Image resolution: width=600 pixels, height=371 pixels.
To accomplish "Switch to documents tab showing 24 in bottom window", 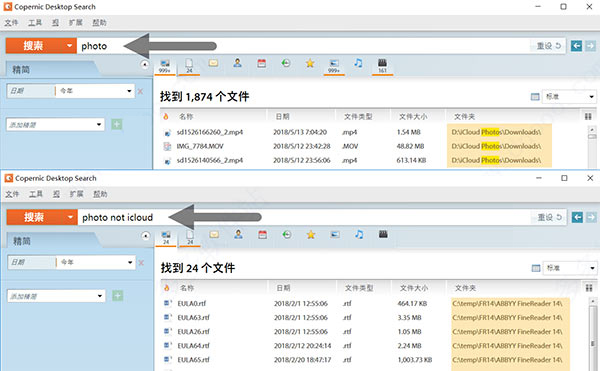I will click(190, 238).
